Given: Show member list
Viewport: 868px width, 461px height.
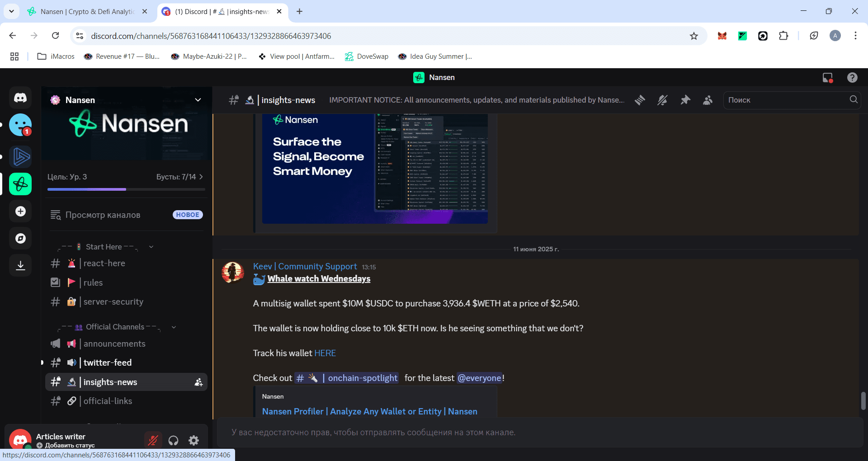Looking at the screenshot, I should [x=708, y=100].
